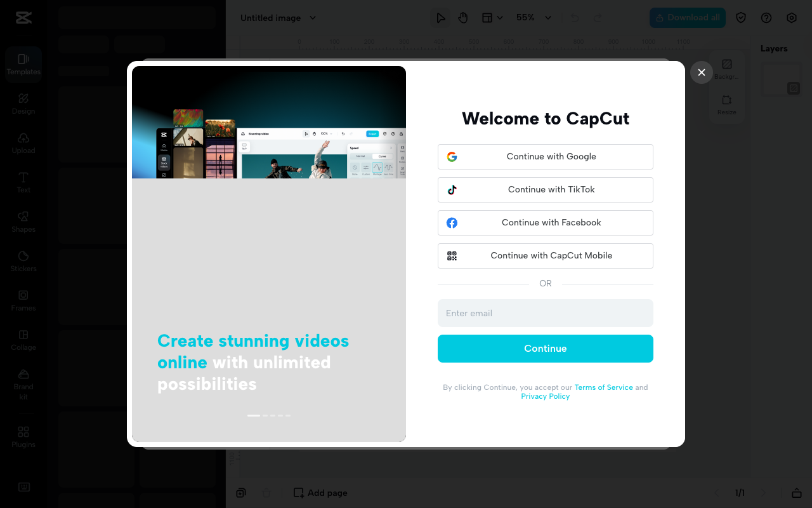The height and width of the screenshot is (508, 812).
Task: Click the Facebook logo icon
Action: [452, 223]
